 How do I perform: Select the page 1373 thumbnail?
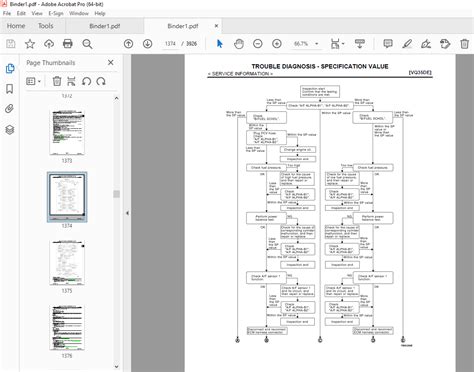pyautogui.click(x=67, y=133)
